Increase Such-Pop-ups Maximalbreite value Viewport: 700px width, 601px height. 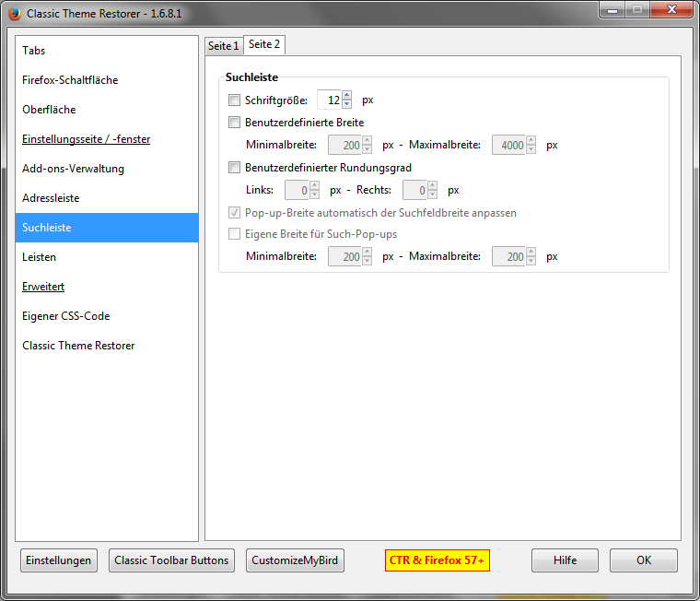(531, 252)
